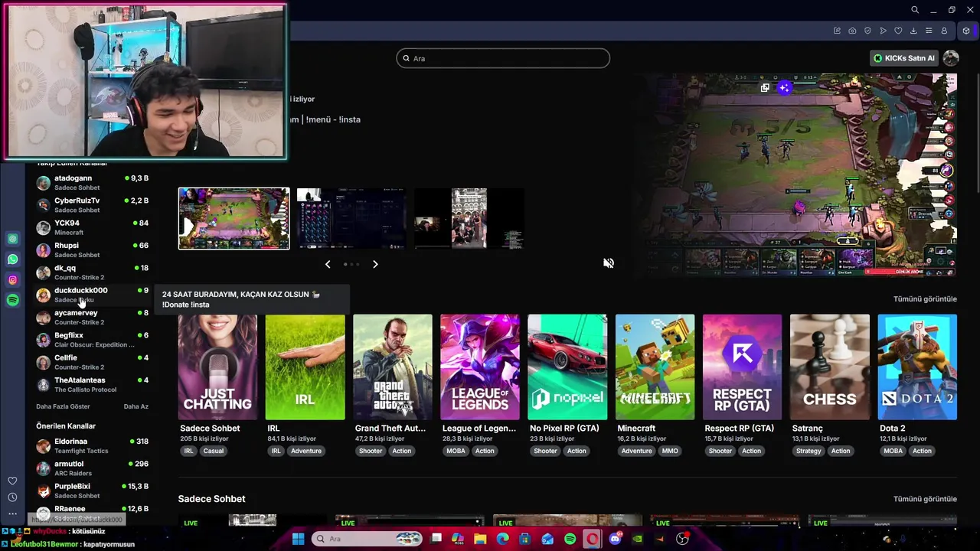Viewport: 980px width, 551px height.
Task: Open Spotify in the browser sidebar
Action: pyautogui.click(x=12, y=300)
